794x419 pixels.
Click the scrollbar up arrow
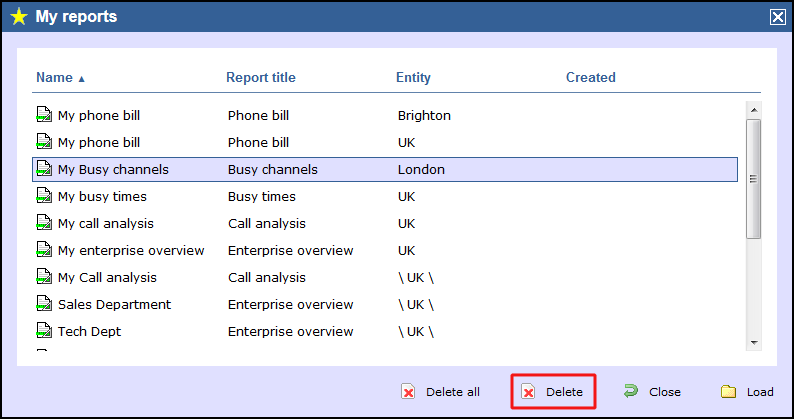click(754, 110)
